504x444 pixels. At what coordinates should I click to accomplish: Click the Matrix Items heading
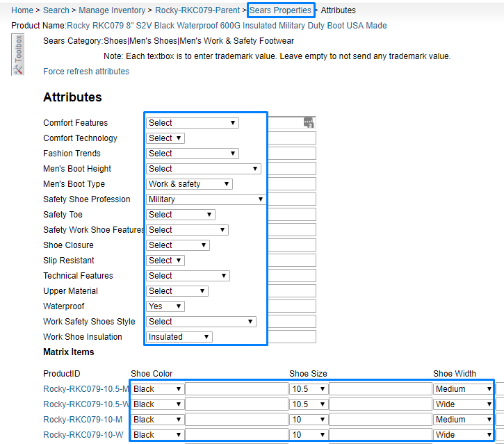point(68,352)
